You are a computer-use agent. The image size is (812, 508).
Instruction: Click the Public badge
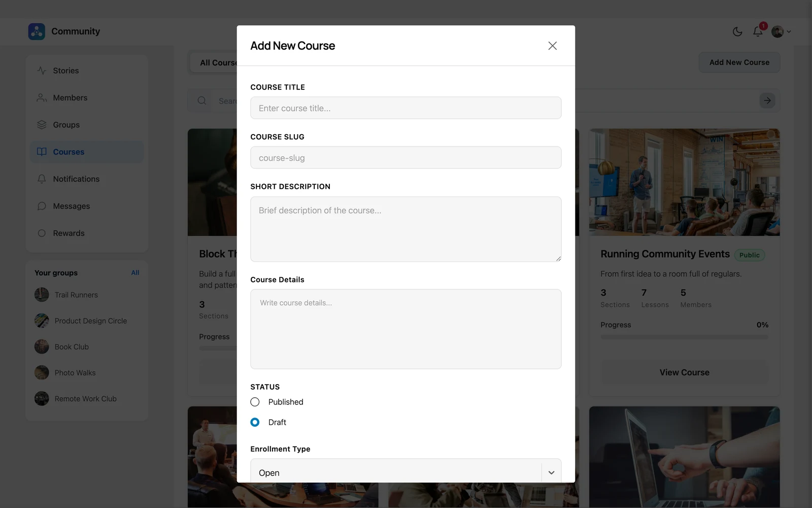pos(750,255)
